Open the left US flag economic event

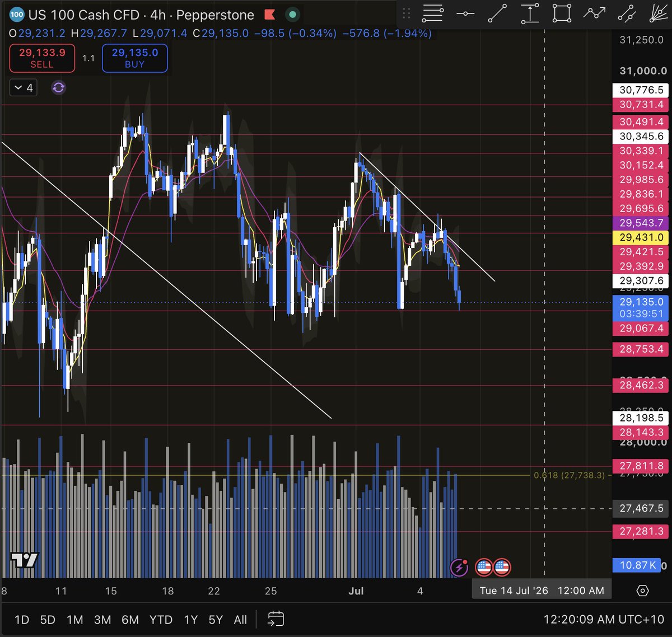(484, 567)
